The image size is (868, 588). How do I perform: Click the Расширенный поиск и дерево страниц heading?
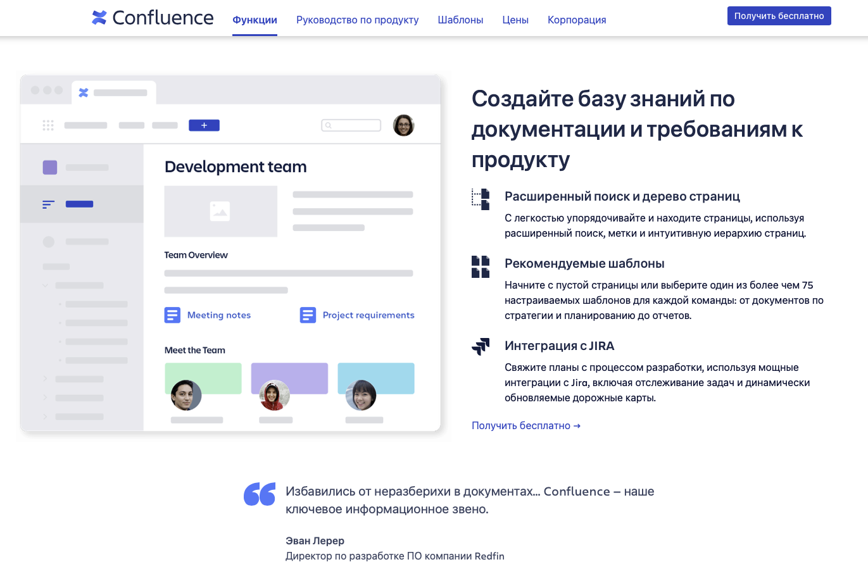[622, 196]
